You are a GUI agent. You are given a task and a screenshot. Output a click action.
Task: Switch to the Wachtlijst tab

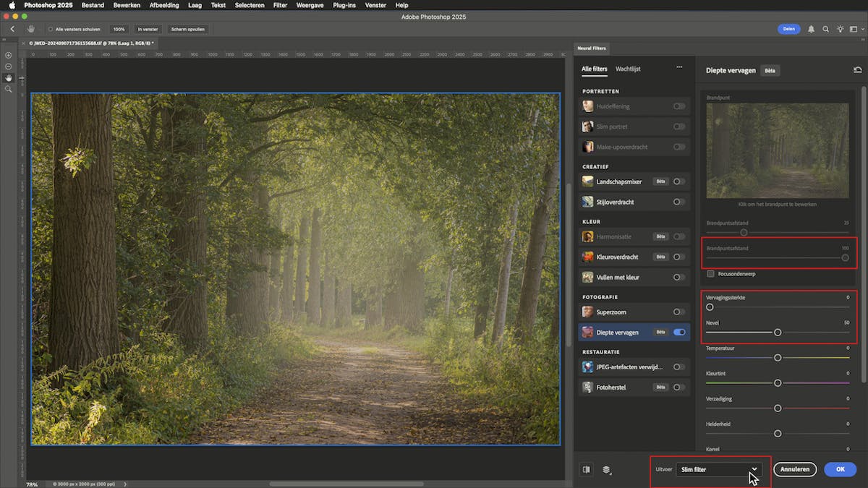click(628, 69)
